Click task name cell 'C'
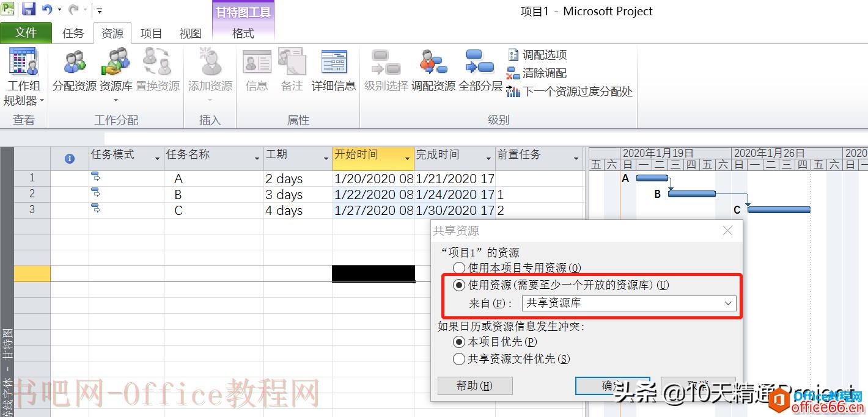This screenshot has height=417, width=868. pyautogui.click(x=214, y=211)
